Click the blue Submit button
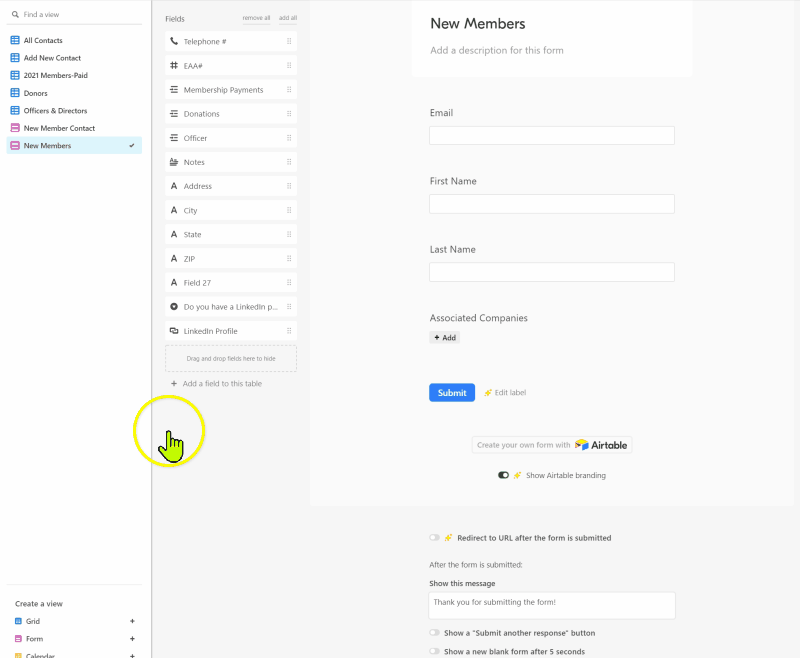The height and width of the screenshot is (658, 800). coord(451,392)
